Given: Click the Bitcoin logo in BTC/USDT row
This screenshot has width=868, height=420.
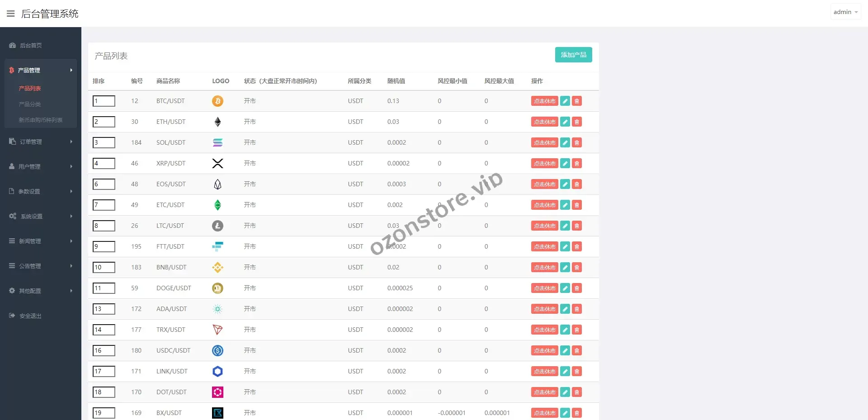Looking at the screenshot, I should (217, 101).
